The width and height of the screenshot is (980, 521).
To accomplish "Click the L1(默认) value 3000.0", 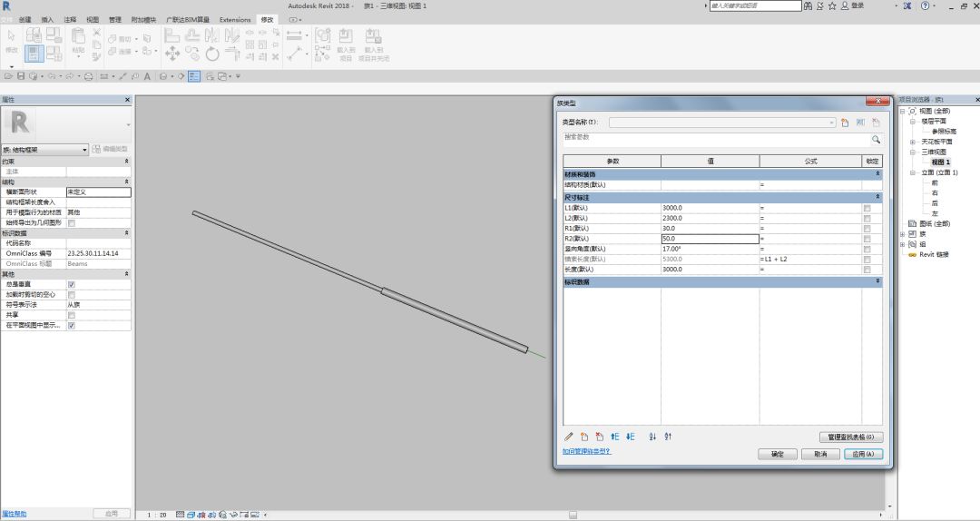I will (710, 208).
